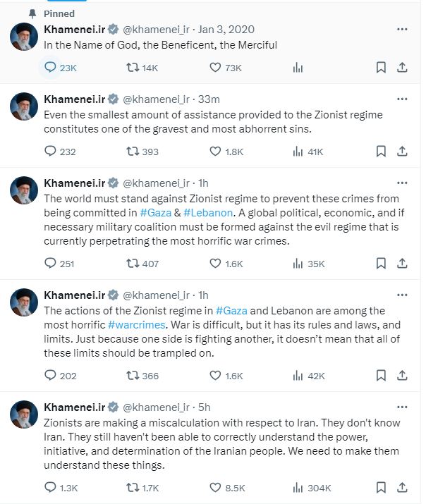The image size is (426, 504).
Task: Open more options on the pinned tweet
Action: (x=402, y=30)
